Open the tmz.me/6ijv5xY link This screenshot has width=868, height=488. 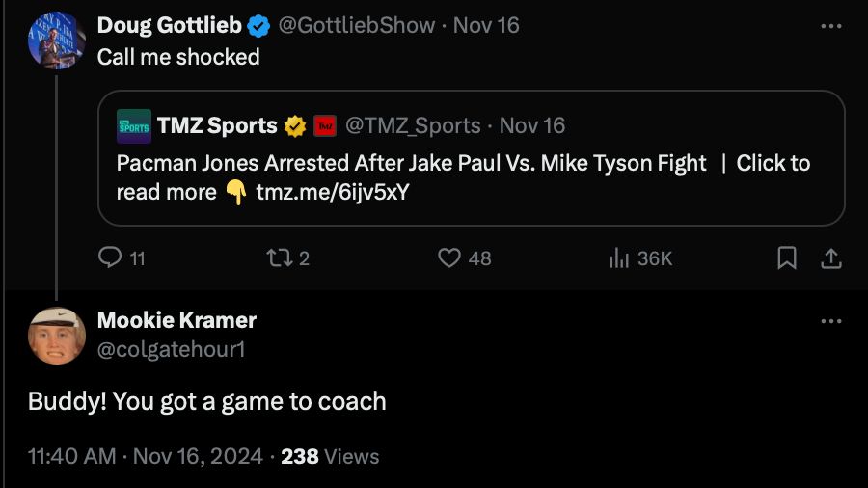tap(333, 192)
